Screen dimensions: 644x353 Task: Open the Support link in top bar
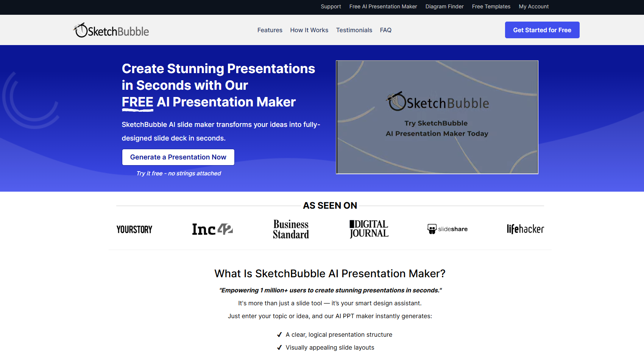tap(331, 6)
